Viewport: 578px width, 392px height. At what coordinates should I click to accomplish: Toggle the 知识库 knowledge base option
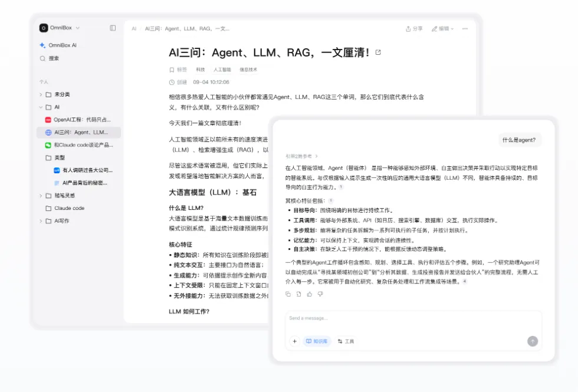317,341
